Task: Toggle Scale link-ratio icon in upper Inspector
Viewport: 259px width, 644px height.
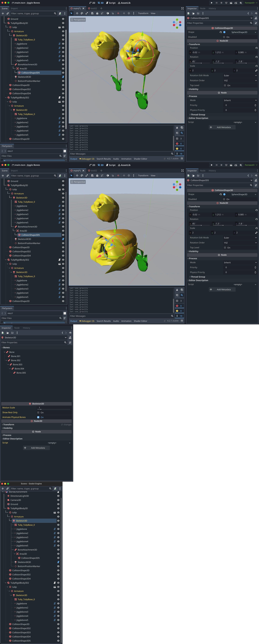Action: 256,70
